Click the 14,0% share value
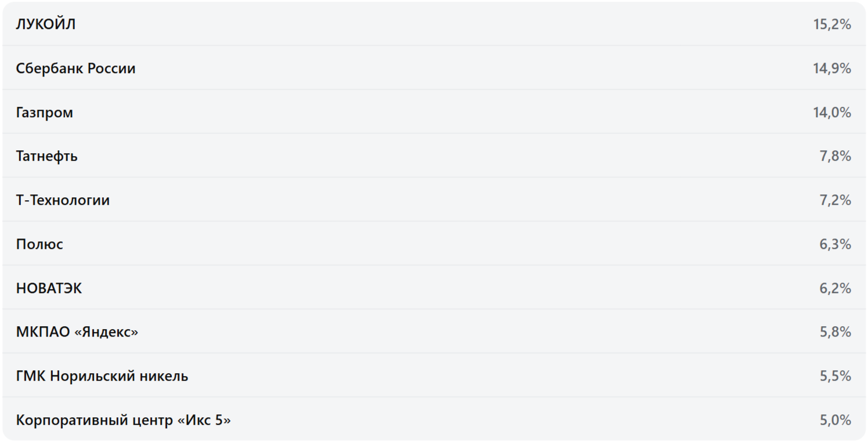868x444 pixels. tap(831, 113)
